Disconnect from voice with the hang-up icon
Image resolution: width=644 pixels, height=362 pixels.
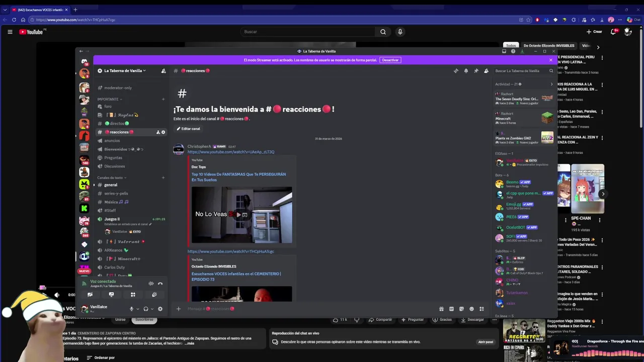pos(160,284)
